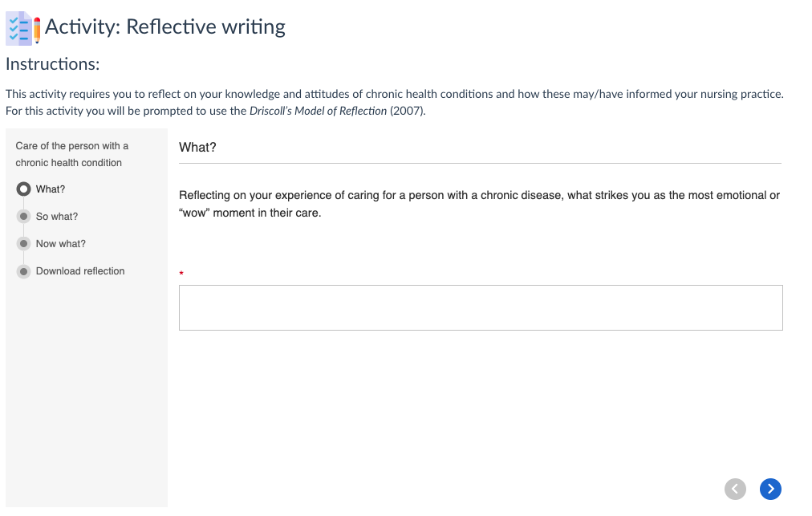Click the 'Instructions:' heading

[52, 64]
